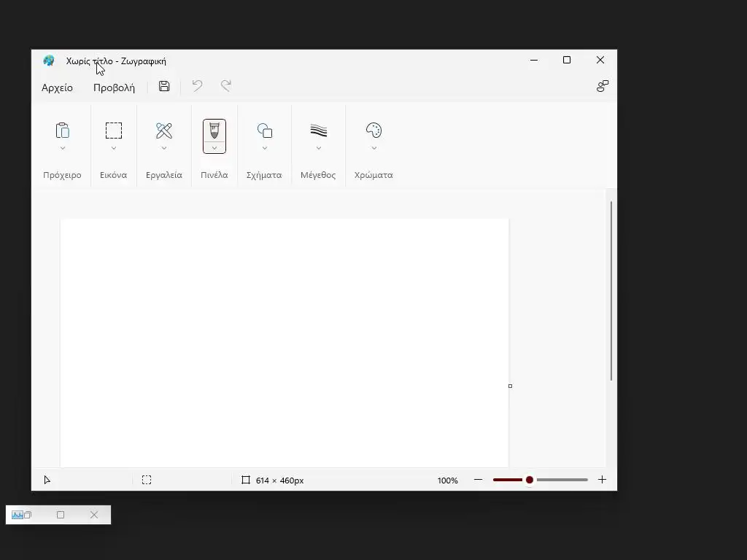Click the dashed rectangle selection icon
This screenshot has width=747, height=560.
114,130
